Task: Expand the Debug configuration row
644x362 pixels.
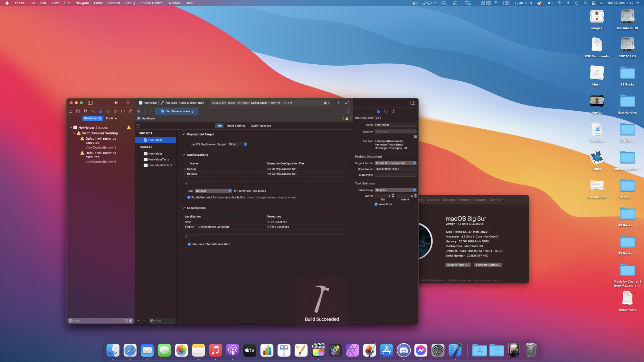Action: [185, 169]
